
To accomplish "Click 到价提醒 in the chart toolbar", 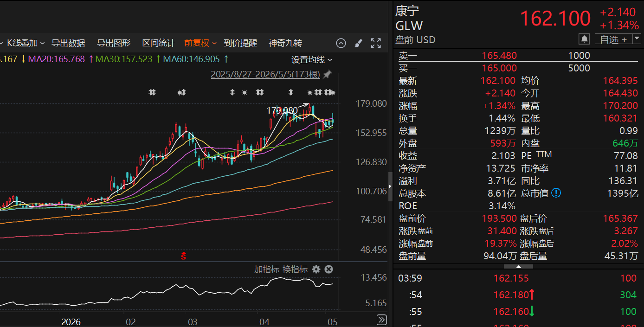I will click(240, 43).
